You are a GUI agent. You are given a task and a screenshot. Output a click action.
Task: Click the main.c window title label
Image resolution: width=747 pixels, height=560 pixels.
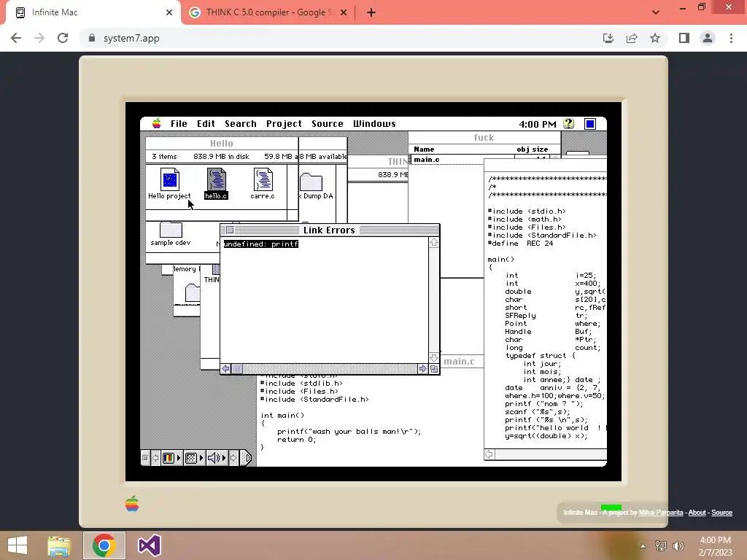pyautogui.click(x=460, y=362)
